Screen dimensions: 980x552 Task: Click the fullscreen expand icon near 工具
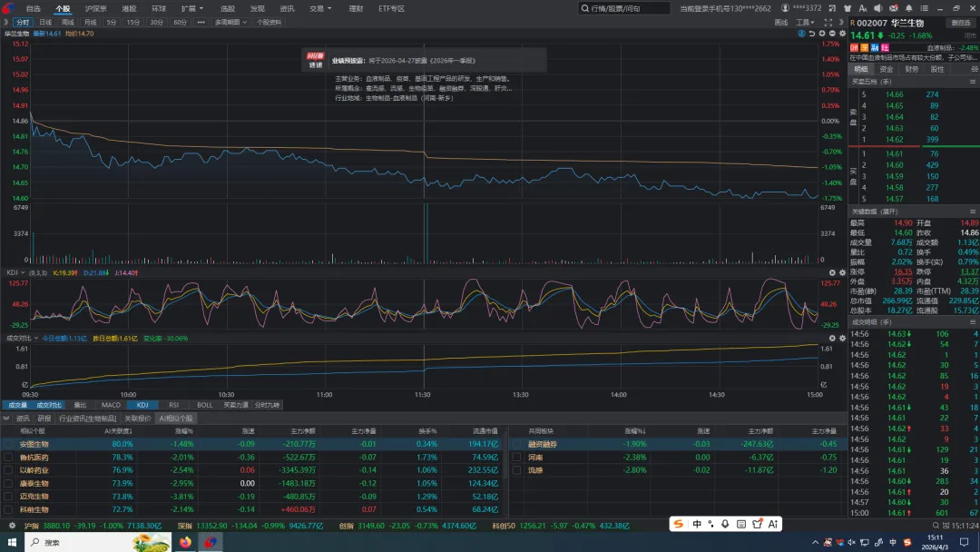(828, 22)
